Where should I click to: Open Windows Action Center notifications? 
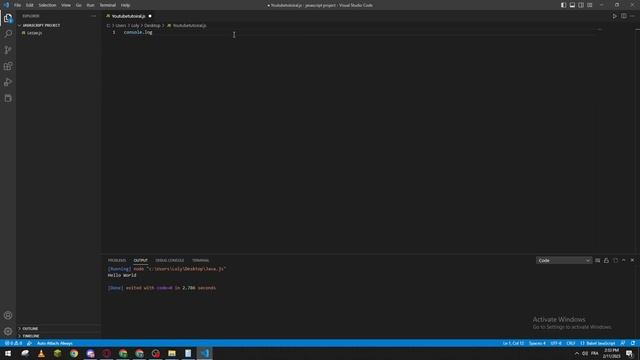click(x=630, y=353)
